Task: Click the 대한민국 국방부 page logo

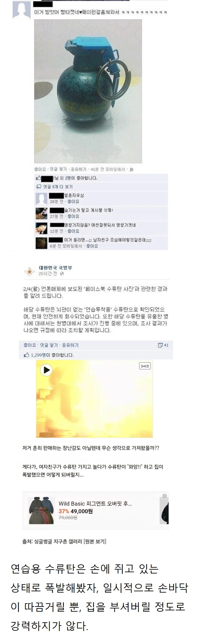Action: [x=30, y=271]
